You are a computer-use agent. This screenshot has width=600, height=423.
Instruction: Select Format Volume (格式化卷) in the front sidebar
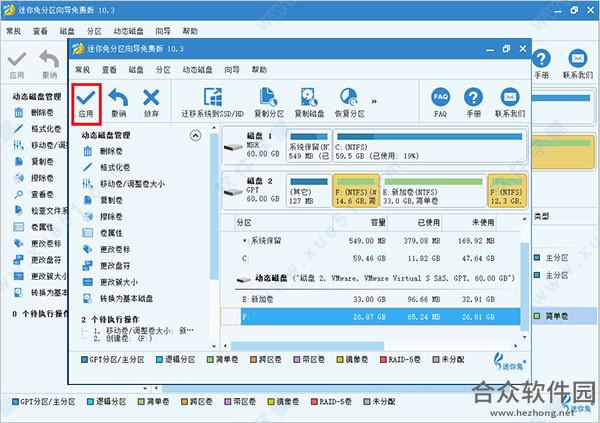pyautogui.click(x=106, y=167)
